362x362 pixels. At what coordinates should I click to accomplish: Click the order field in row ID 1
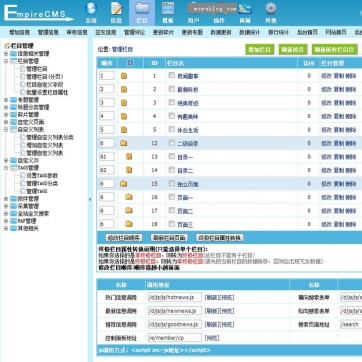coord(107,76)
